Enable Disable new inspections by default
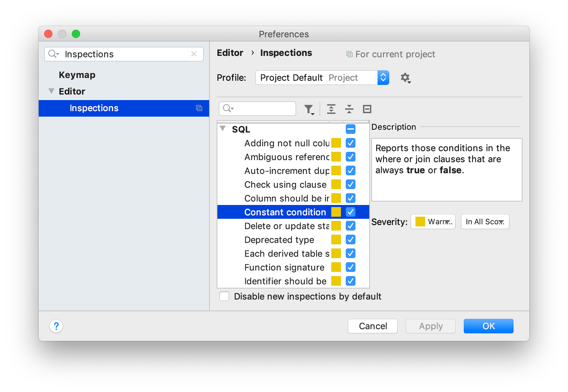The image size is (568, 392). (225, 296)
